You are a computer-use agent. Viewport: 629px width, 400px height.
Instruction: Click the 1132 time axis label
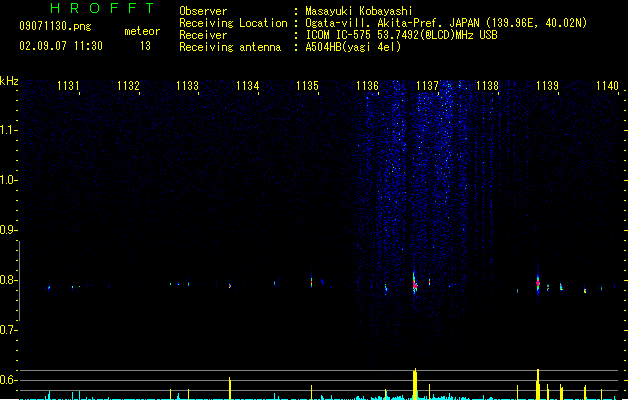(128, 86)
